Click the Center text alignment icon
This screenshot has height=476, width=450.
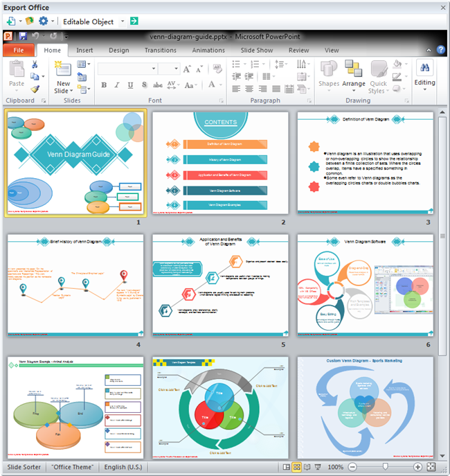(249, 89)
